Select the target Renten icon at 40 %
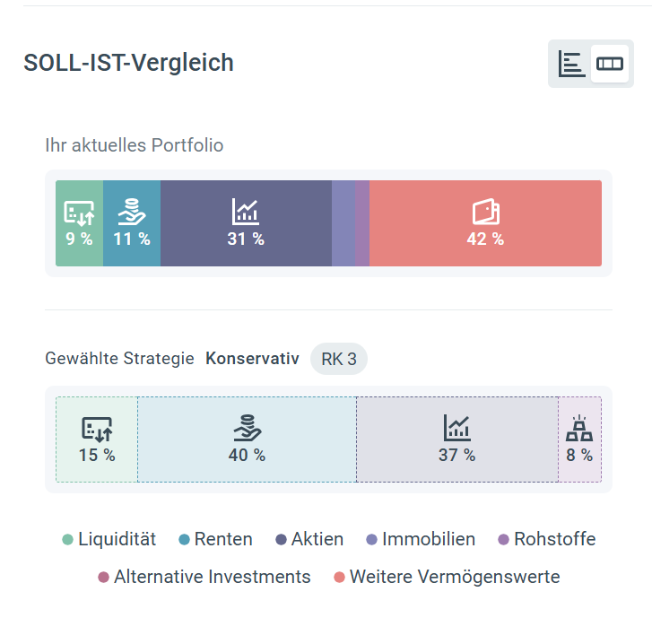The image size is (652, 644). tap(248, 428)
